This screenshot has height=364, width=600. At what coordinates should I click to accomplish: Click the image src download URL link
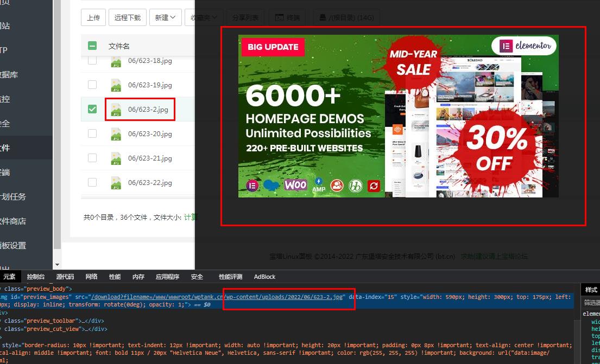[x=217, y=297]
